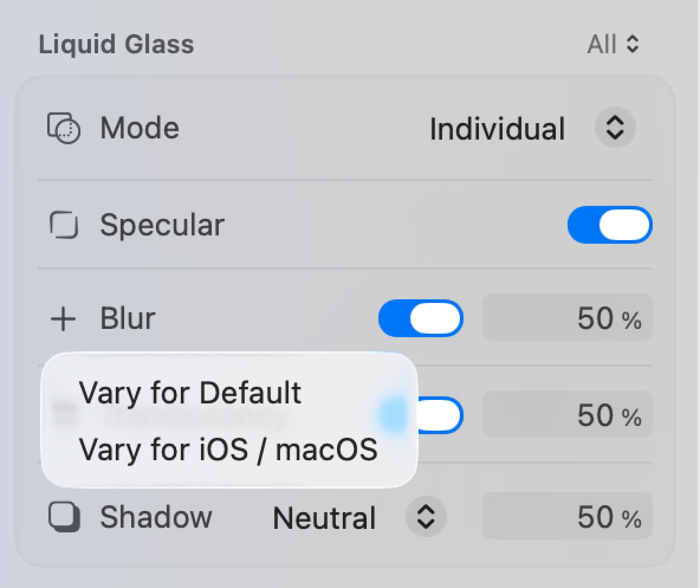Disable the Specular effect toggle

click(610, 225)
